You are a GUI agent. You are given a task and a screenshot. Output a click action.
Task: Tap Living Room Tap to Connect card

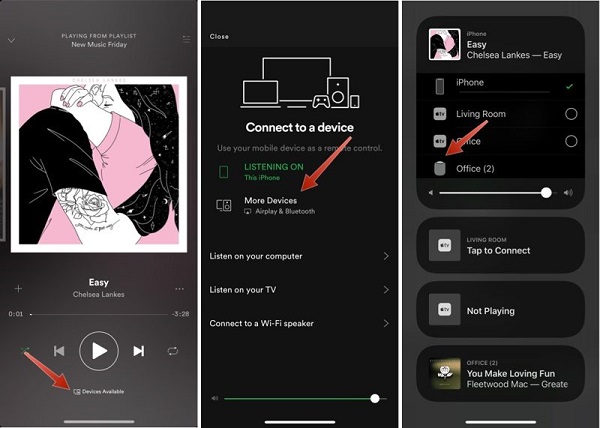(x=500, y=245)
